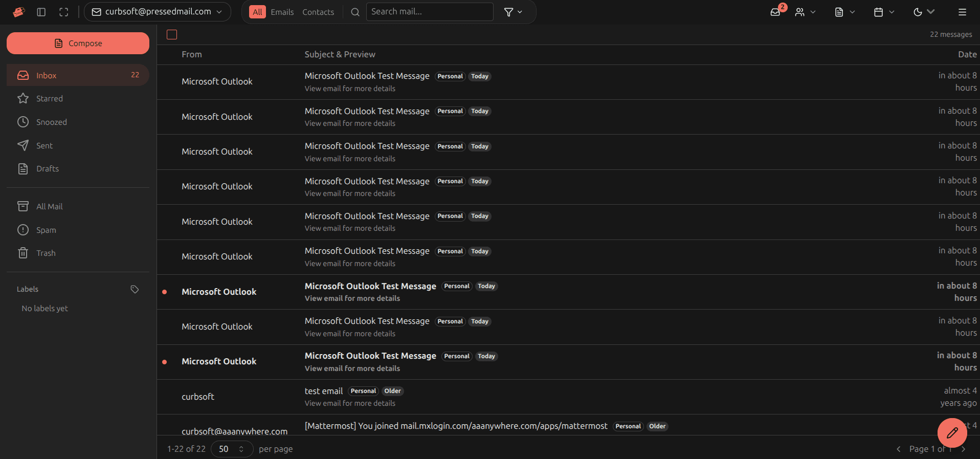
Task: Open the Trash folder
Action: click(46, 253)
